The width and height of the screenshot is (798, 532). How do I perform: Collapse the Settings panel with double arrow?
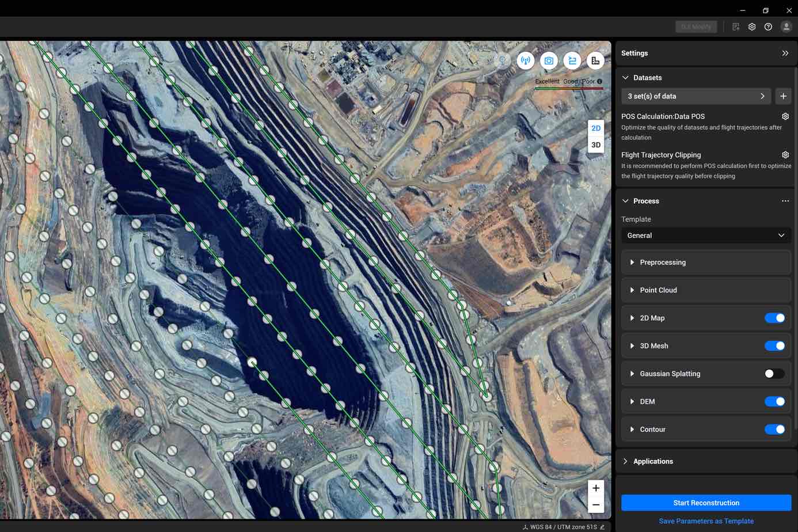click(785, 53)
